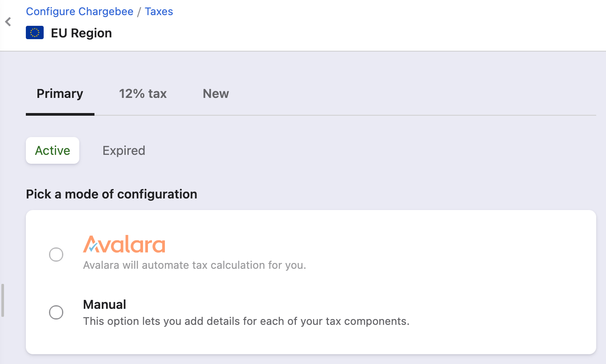Screen dimensions: 606x364
Task: Open the Taxes breadcrumb link
Action: point(159,12)
